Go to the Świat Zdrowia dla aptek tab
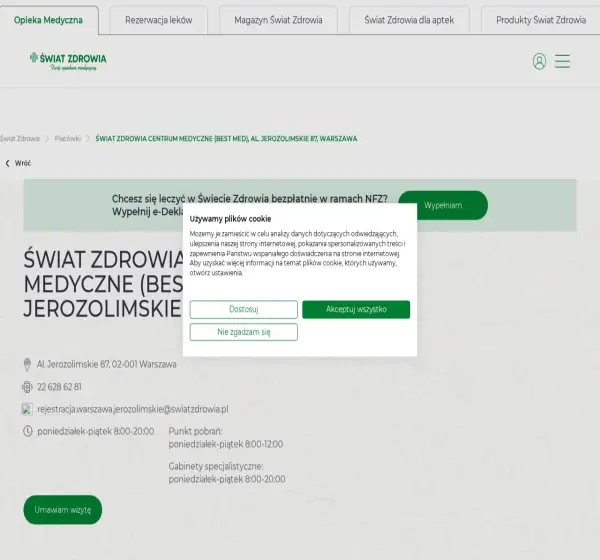The height and width of the screenshot is (560, 600). pos(409,20)
